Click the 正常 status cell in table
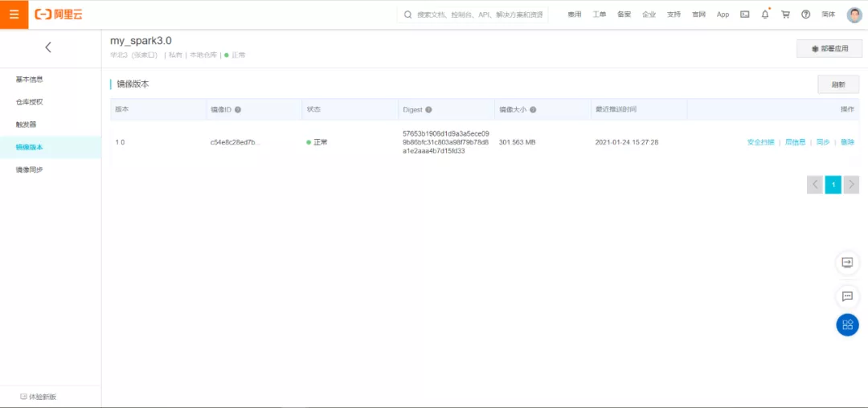This screenshot has width=868, height=408. pos(317,142)
